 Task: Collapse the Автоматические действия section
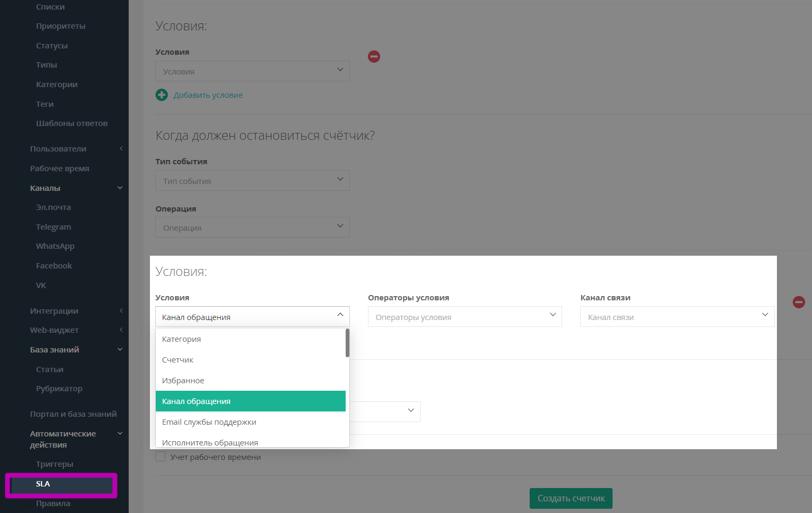tap(120, 434)
